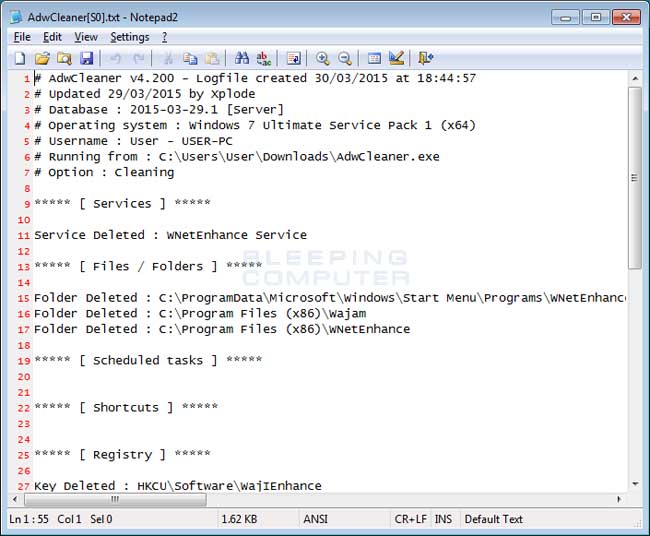Click the Copy toolbar icon

point(189,59)
